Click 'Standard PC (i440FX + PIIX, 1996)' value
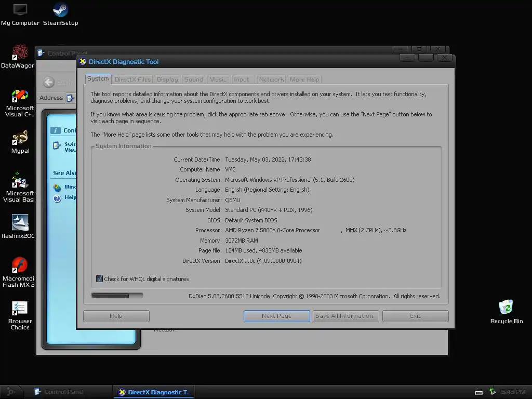This screenshot has height=399, width=532. coord(269,210)
